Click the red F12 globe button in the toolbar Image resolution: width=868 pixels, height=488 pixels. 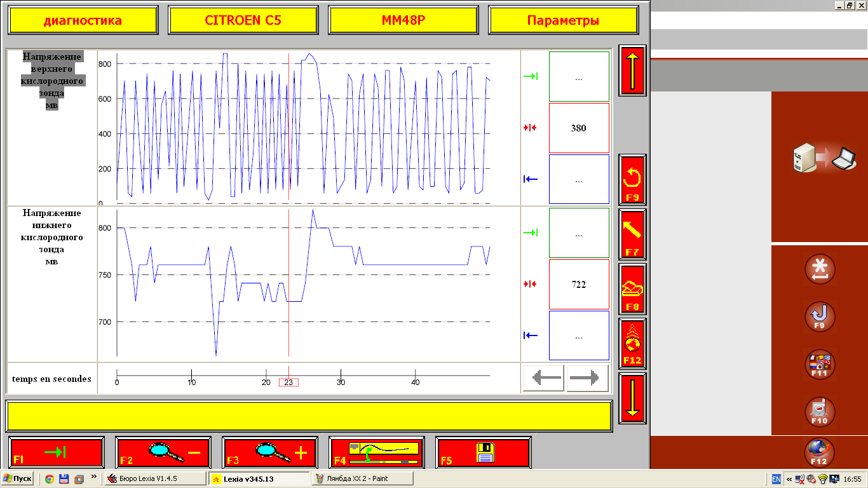(x=632, y=344)
